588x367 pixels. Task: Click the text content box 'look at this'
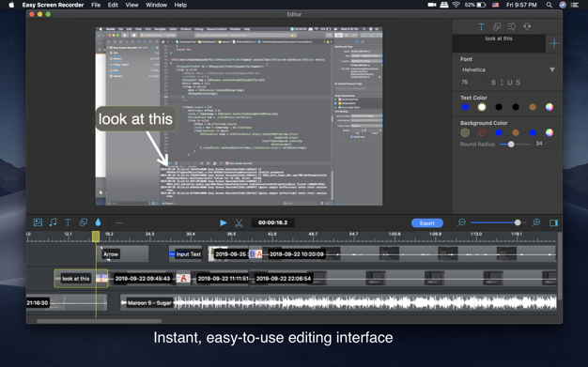pyautogui.click(x=499, y=43)
